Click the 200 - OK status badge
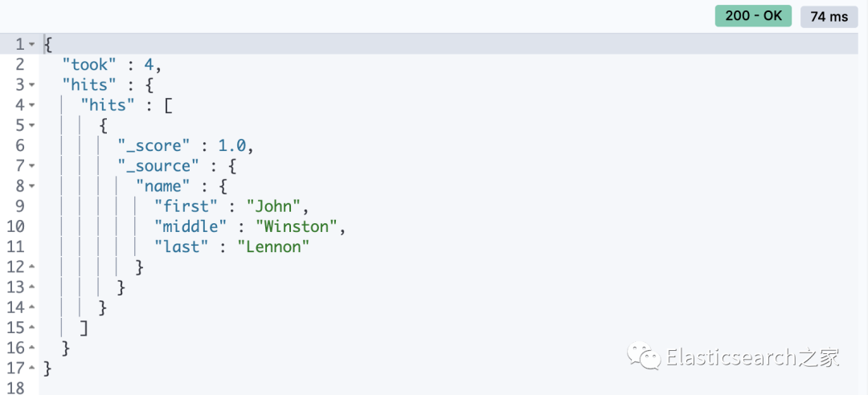 753,16
